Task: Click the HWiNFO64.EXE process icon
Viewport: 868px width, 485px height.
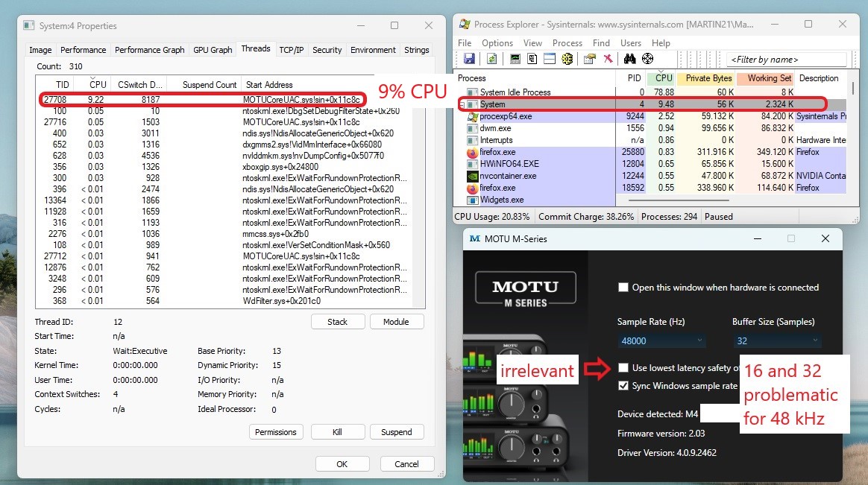Action: pos(472,164)
